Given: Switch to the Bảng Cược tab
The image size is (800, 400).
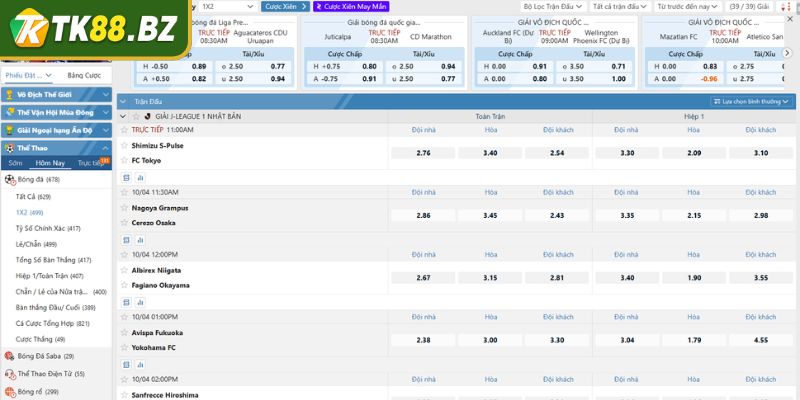Looking at the screenshot, I should pos(83,75).
